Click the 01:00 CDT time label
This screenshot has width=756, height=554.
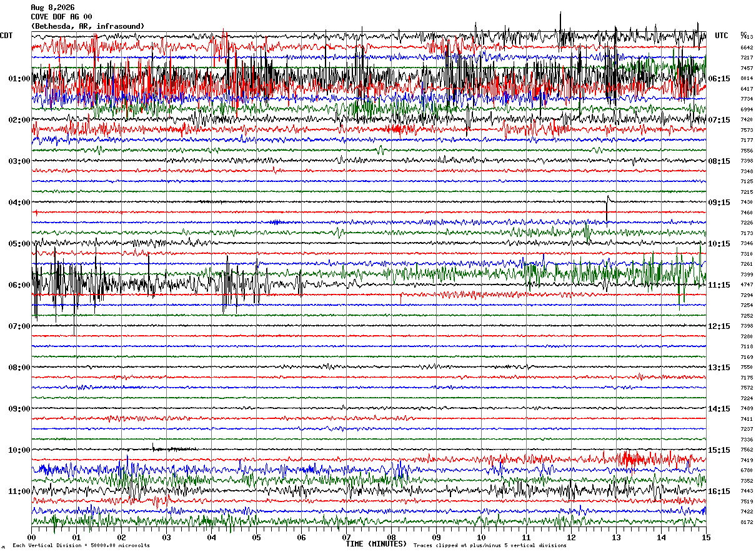coord(19,79)
